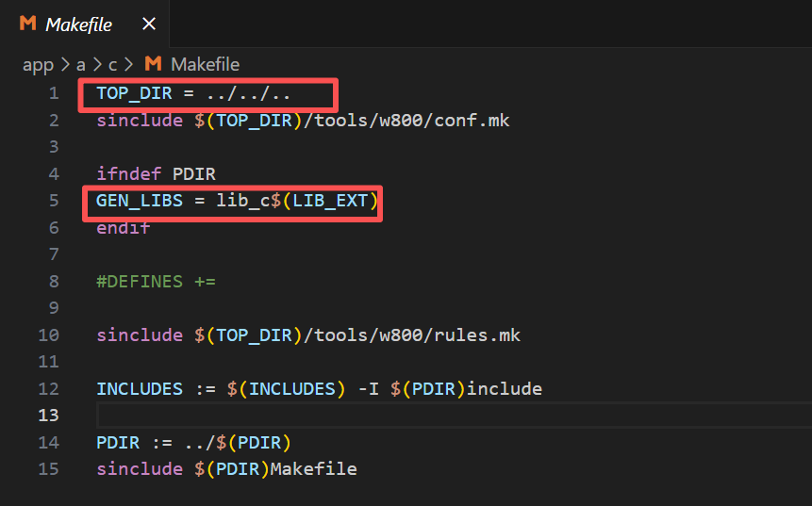812x506 pixels.
Task: Open the 'c' folder breadcrumb
Action: point(112,65)
